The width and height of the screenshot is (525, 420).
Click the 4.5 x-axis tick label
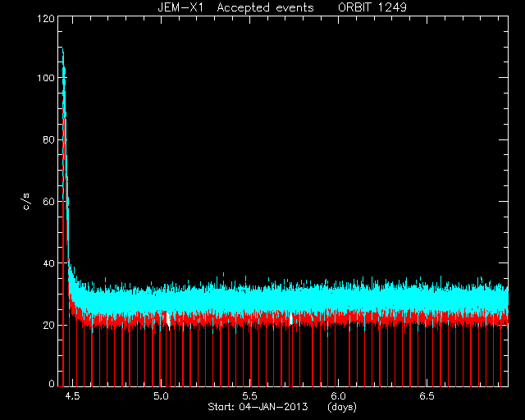[72, 396]
